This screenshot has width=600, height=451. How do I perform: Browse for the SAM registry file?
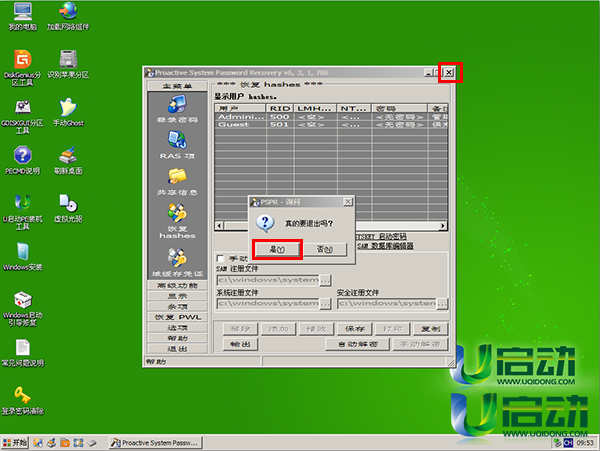[x=325, y=280]
